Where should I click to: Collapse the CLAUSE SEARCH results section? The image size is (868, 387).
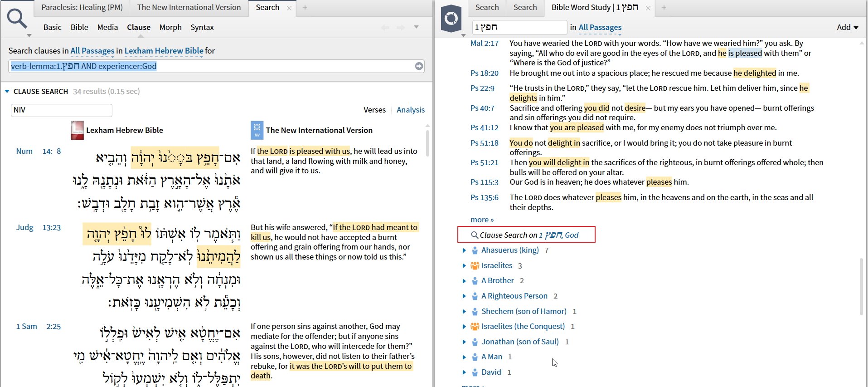tap(7, 92)
